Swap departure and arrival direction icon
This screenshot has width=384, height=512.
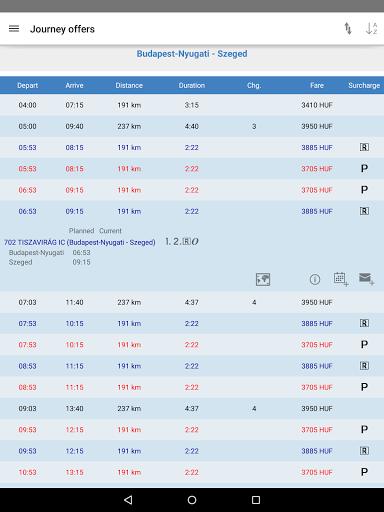click(x=348, y=29)
